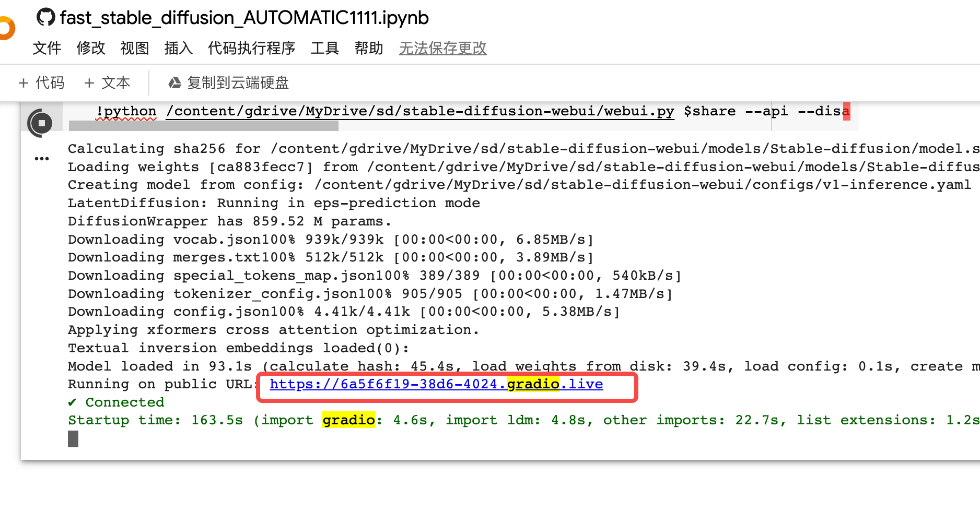This screenshot has height=524, width=980.
Task: Open the gradio.live public URL
Action: (x=436, y=384)
